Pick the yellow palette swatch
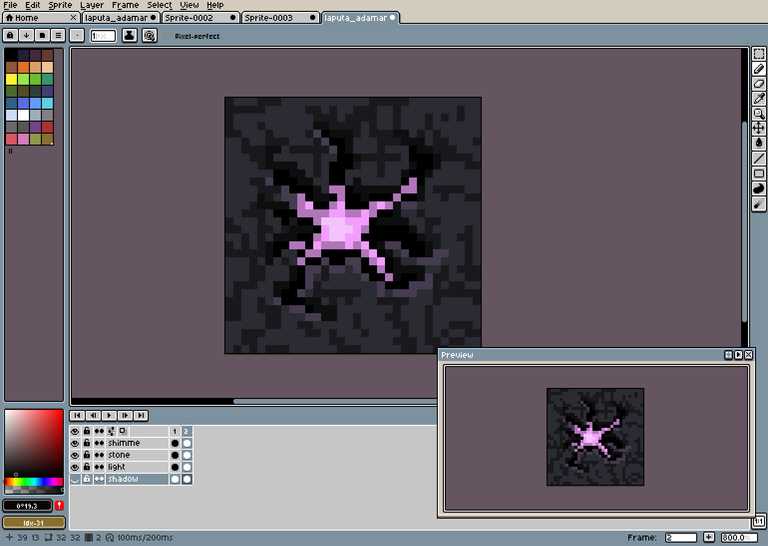Image resolution: width=768 pixels, height=546 pixels. (x=11, y=79)
